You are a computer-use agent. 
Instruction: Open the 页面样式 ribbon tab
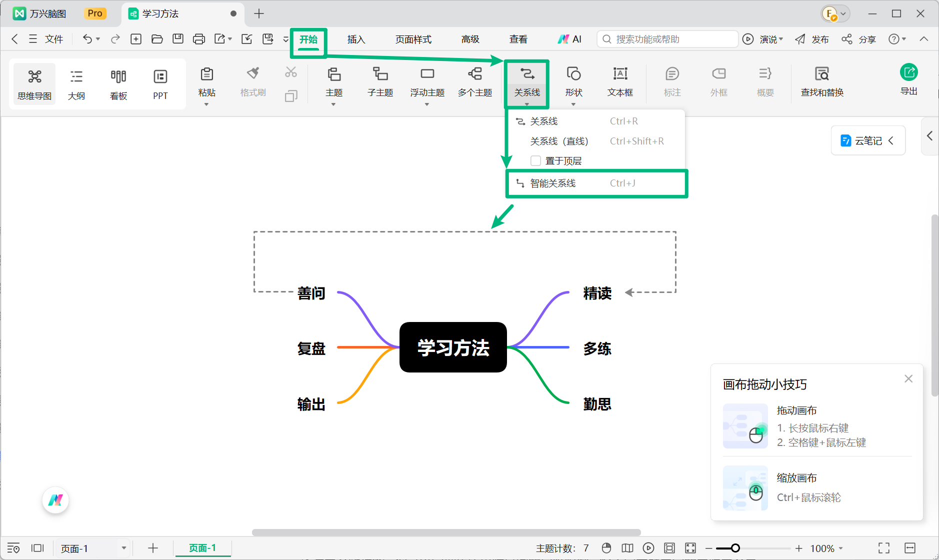coord(413,39)
